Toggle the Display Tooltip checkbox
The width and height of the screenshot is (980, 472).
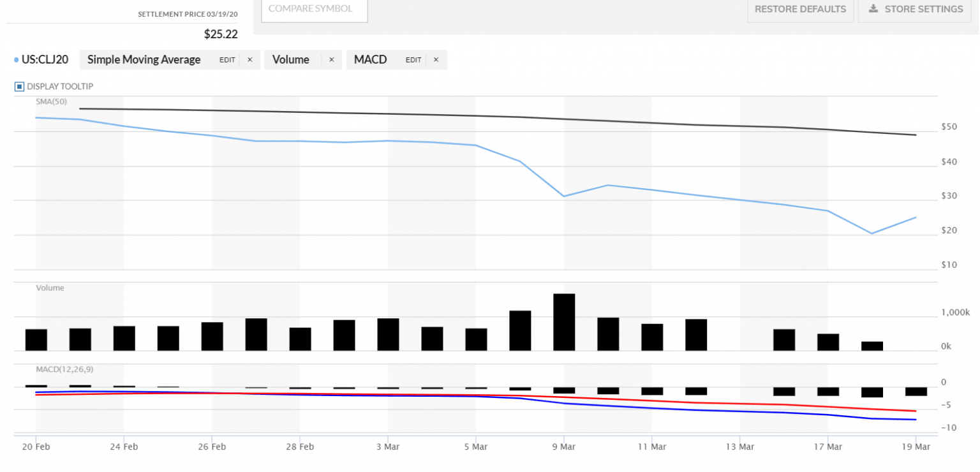point(19,86)
